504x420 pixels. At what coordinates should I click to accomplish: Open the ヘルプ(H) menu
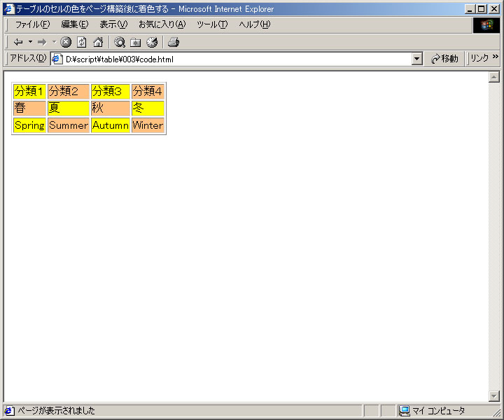255,24
